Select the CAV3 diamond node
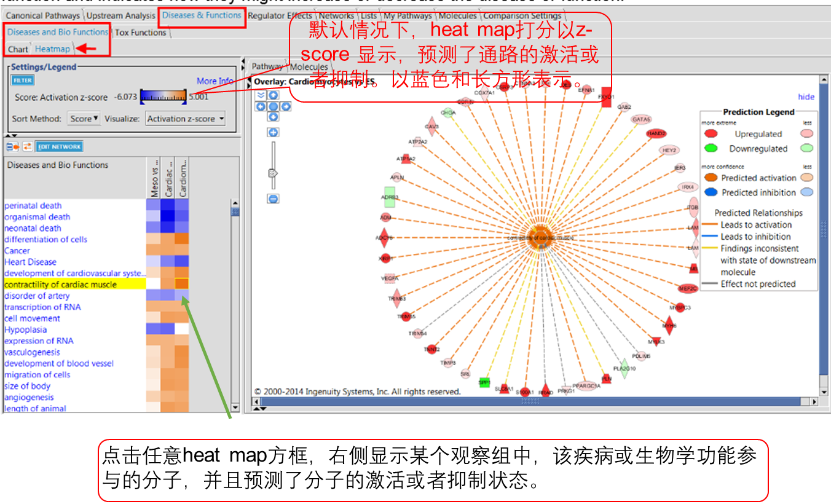This screenshot has width=831, height=504. tap(431, 127)
